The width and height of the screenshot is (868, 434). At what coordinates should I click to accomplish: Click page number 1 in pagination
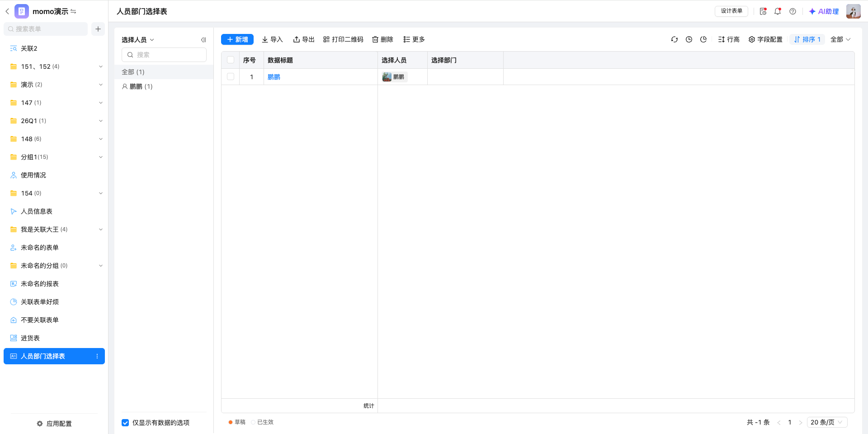point(790,422)
